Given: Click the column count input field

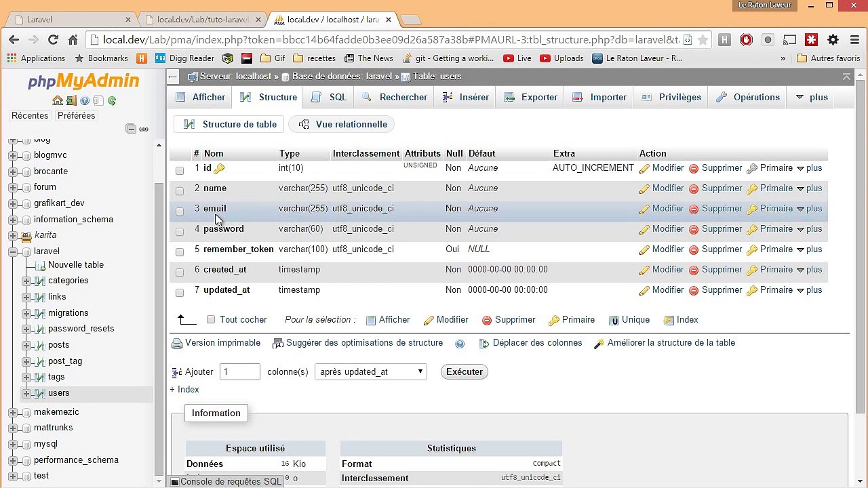Looking at the screenshot, I should 239,371.
